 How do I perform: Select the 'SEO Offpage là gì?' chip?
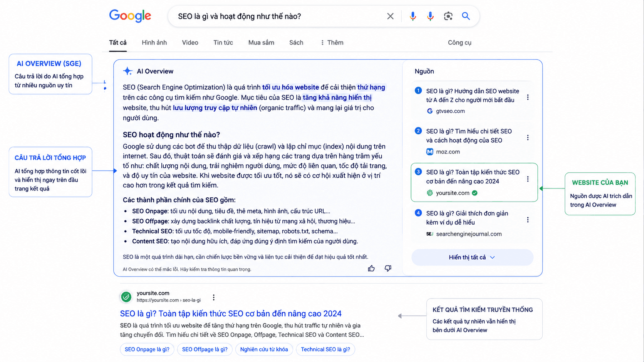pos(205,349)
